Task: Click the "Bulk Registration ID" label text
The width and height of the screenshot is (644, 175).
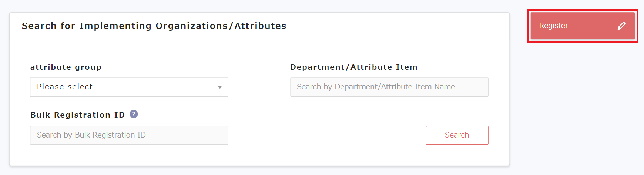Action: (78, 115)
